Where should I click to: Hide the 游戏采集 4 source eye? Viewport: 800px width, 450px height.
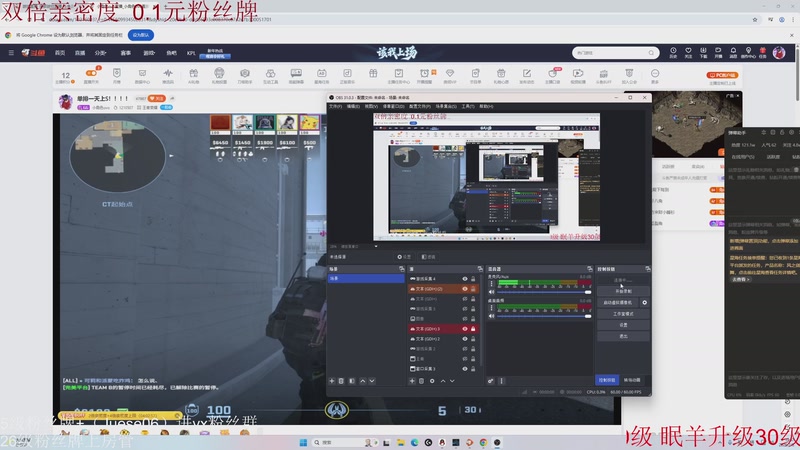click(465, 279)
